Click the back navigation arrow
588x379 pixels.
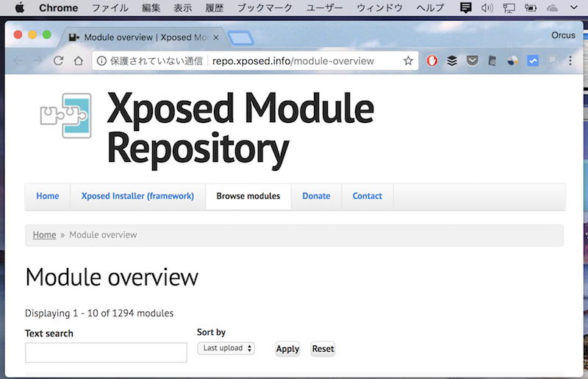[18, 60]
